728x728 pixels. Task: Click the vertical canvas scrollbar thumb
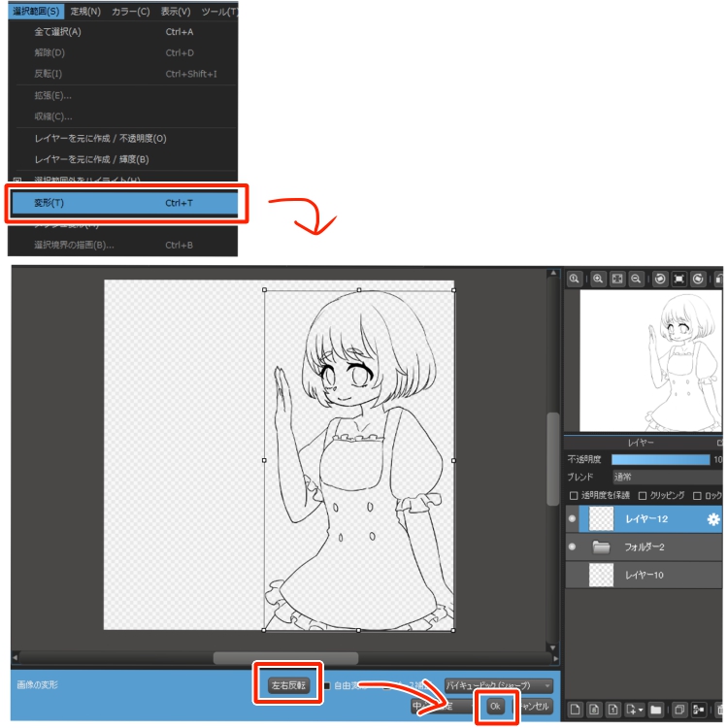tap(552, 459)
